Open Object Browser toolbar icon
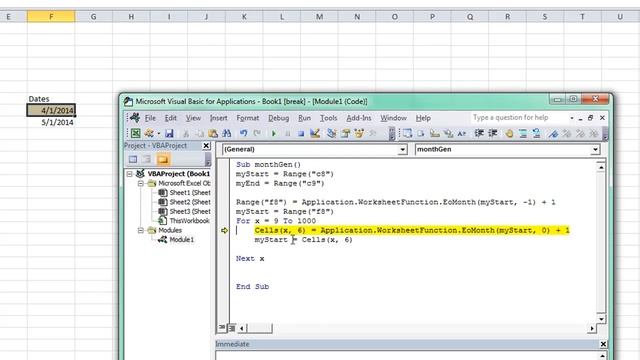The image size is (640, 360). click(x=359, y=133)
